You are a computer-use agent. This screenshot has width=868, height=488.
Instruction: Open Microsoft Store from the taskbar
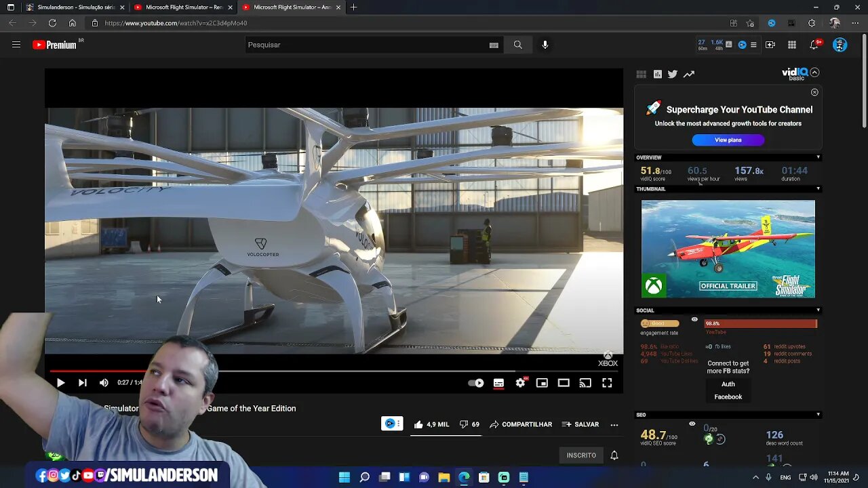click(x=484, y=477)
